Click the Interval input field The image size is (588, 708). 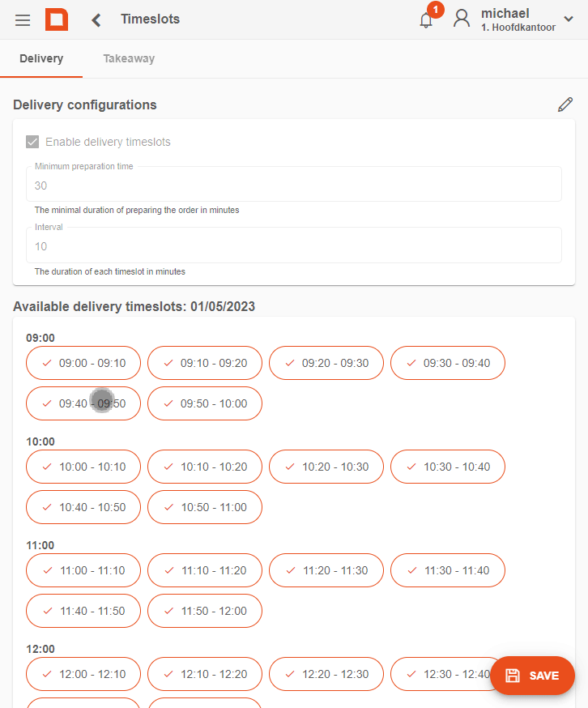294,245
